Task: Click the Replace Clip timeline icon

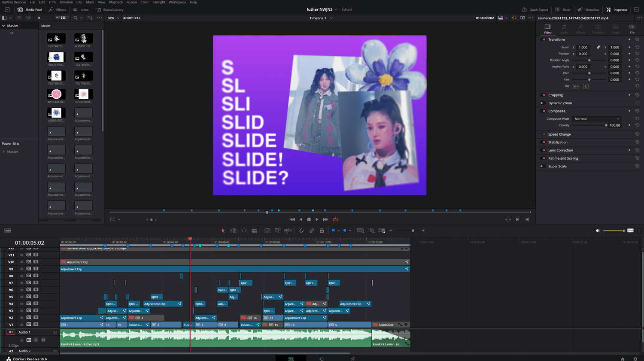Action: point(288,231)
